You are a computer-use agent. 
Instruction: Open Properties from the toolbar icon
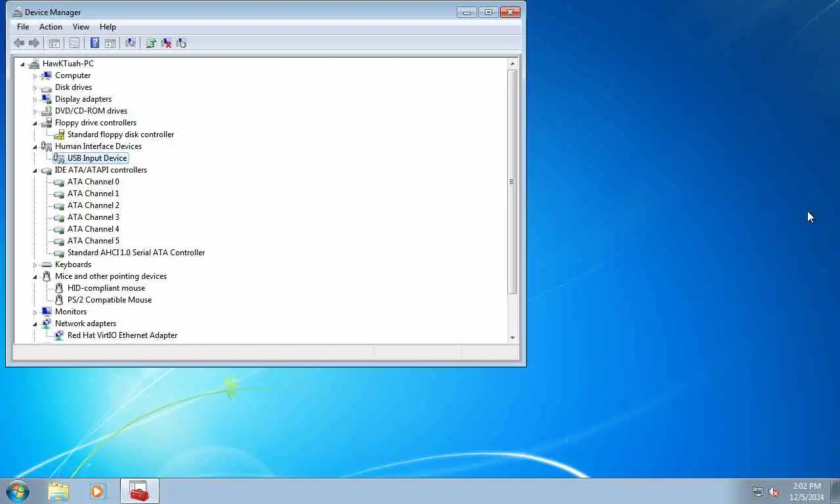(74, 43)
